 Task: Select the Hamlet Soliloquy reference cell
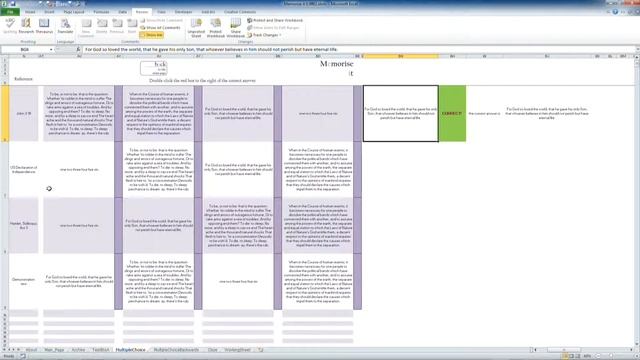[x=24, y=225]
